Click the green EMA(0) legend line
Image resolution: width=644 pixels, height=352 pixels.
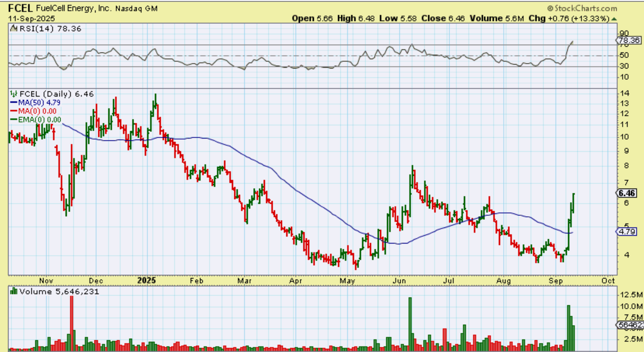[14, 120]
